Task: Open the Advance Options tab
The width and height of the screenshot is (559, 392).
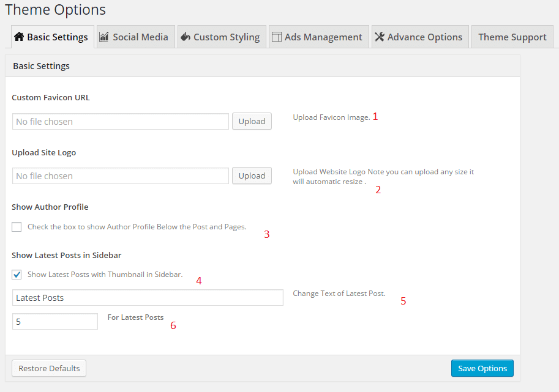Action: (424, 37)
